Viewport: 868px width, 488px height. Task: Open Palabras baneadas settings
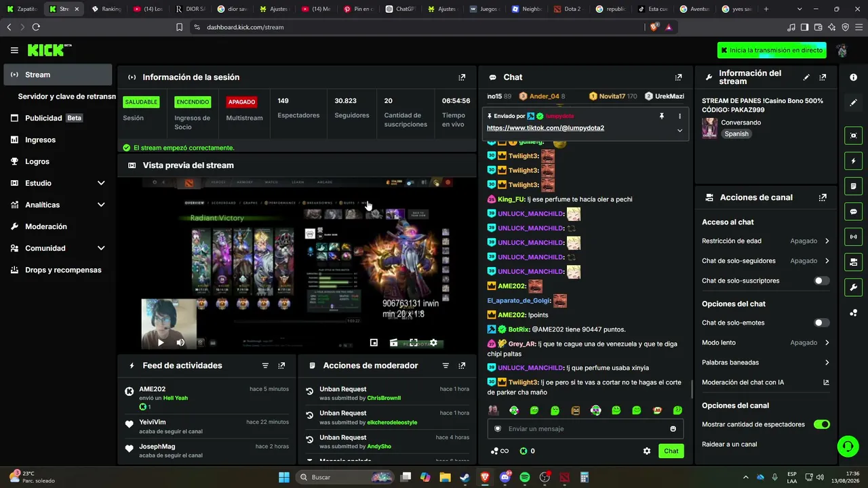click(x=766, y=363)
